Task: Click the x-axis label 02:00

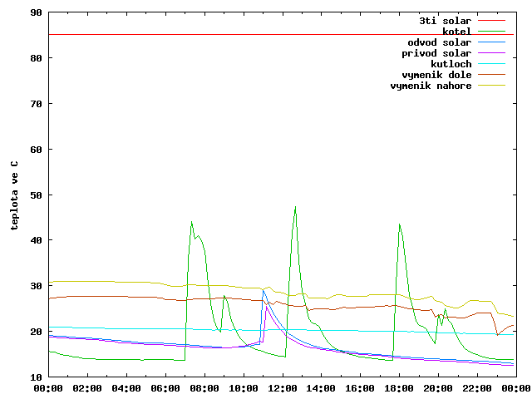Action: point(87,388)
